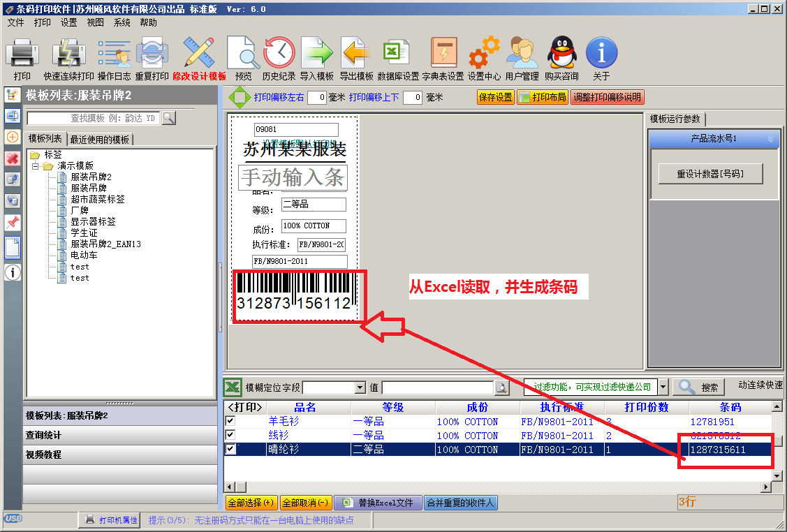Image resolution: width=787 pixels, height=532 pixels.
Task: Click the data grid scroll-down arrow
Action: click(777, 475)
